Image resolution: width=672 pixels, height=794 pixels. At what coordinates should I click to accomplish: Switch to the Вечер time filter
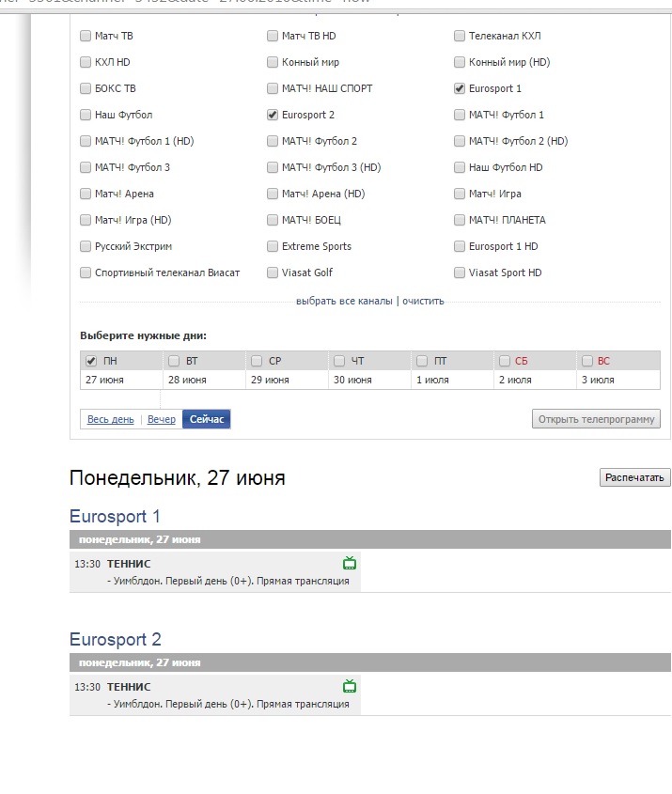pos(162,419)
